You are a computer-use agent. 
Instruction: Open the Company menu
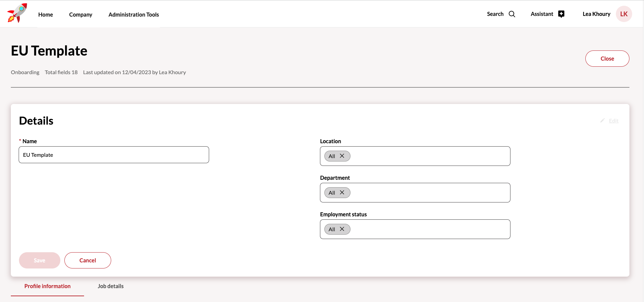coord(81,15)
